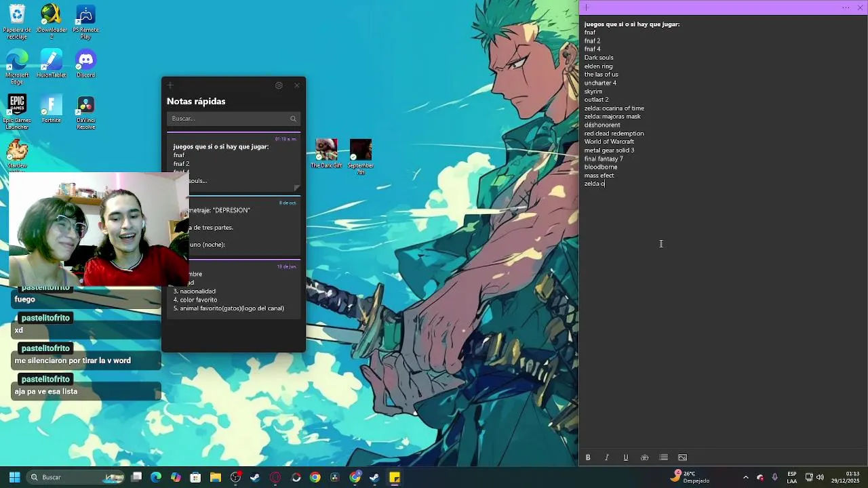Image resolution: width=868 pixels, height=488 pixels.
Task: Open the note card listing 'color favorito'
Action: [x=235, y=289]
